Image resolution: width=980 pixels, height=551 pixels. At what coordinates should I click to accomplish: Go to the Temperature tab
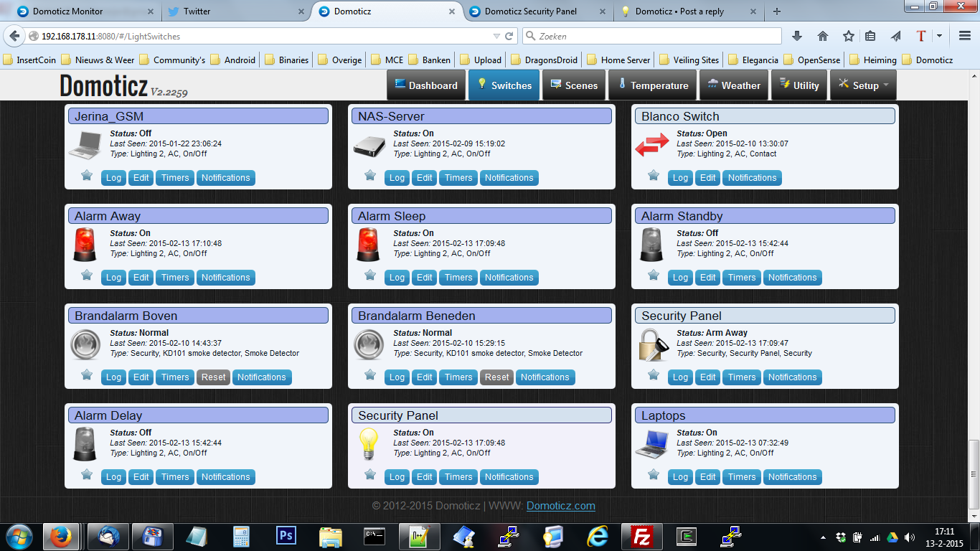click(653, 85)
